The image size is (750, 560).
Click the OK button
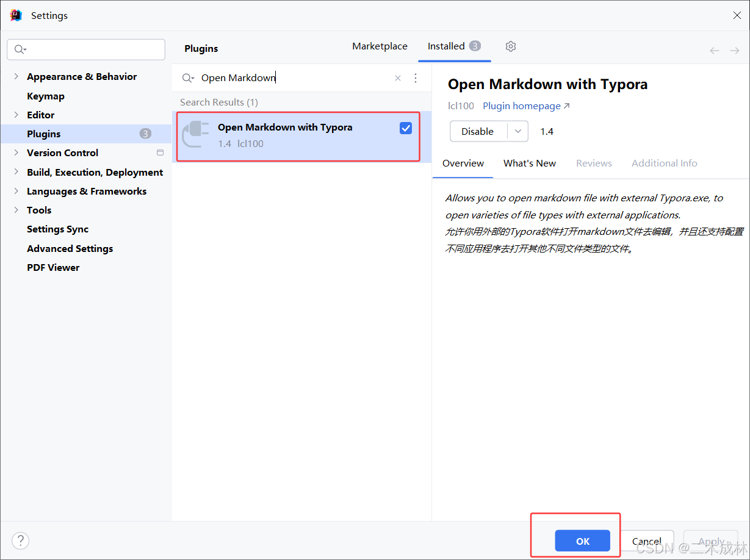click(583, 541)
